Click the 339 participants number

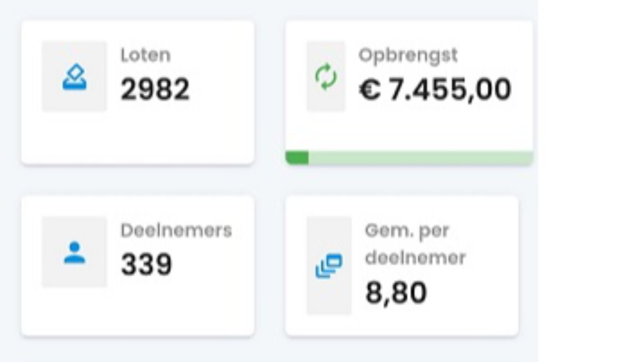(146, 265)
